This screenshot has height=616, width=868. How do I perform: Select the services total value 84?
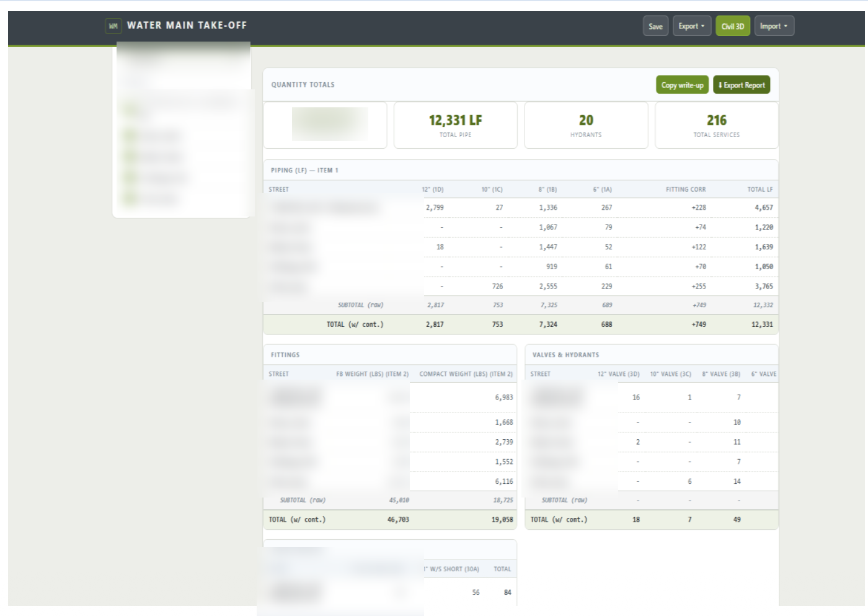pos(508,593)
